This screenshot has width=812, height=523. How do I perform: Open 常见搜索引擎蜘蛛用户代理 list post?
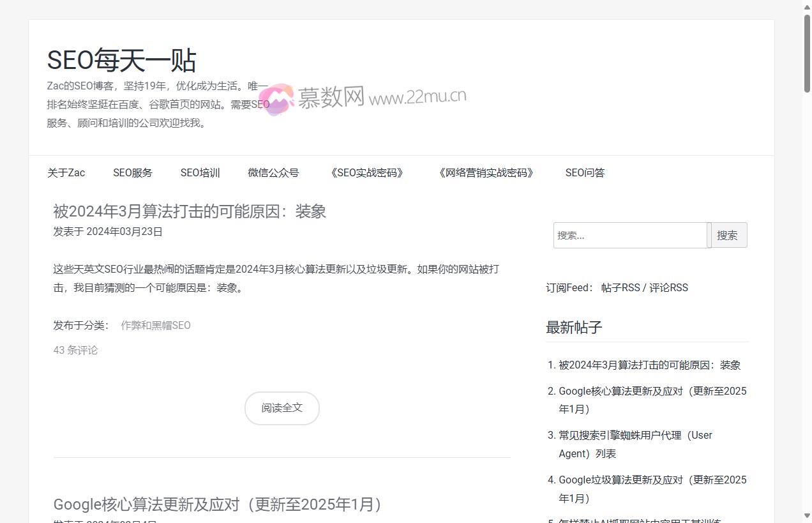[635, 444]
